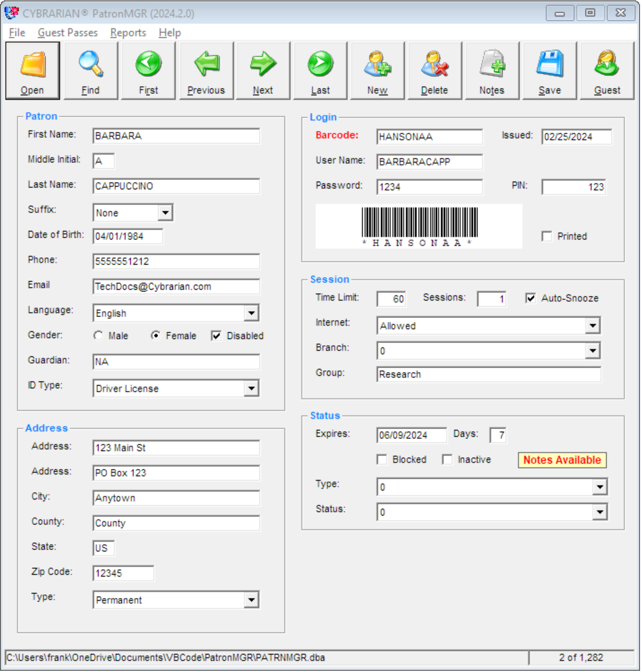Open the Guest Passes menu
This screenshot has width=642, height=672.
[x=68, y=33]
